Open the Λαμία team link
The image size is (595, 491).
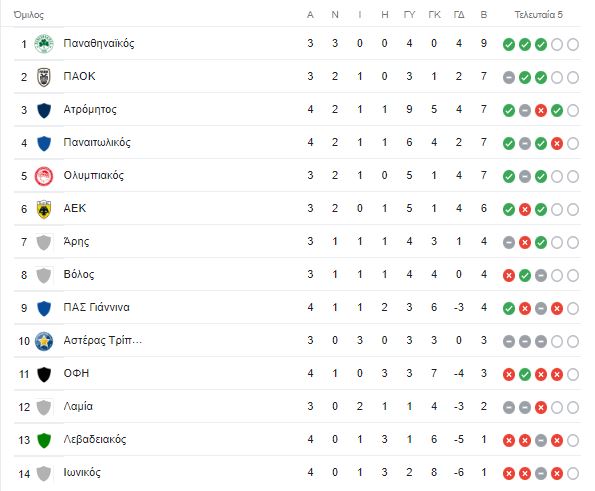pyautogui.click(x=78, y=406)
